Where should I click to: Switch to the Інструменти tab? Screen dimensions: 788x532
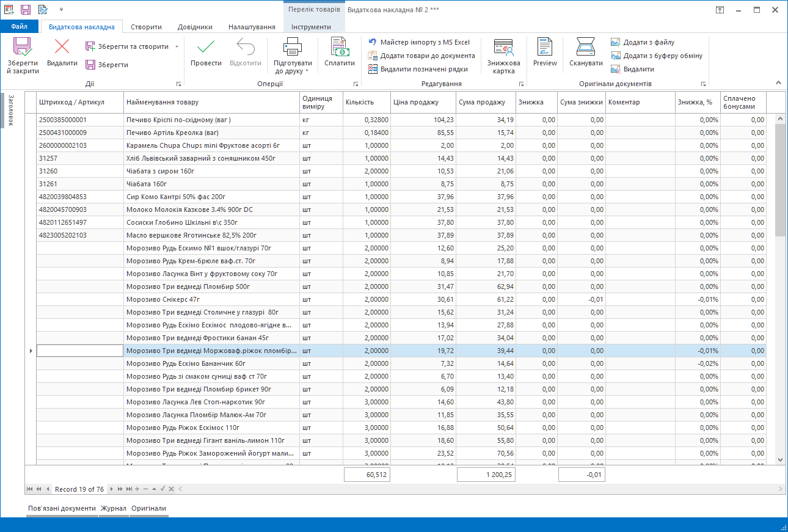coord(311,27)
